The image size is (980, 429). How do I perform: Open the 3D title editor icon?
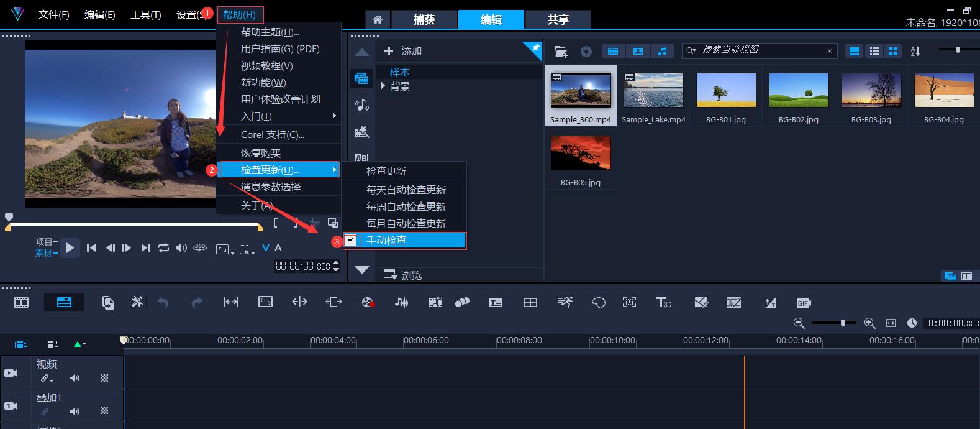point(663,302)
